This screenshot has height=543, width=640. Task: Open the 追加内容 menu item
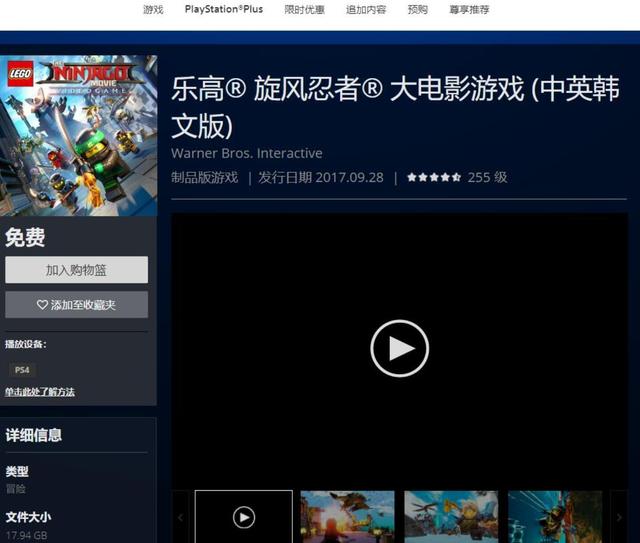pos(366,9)
